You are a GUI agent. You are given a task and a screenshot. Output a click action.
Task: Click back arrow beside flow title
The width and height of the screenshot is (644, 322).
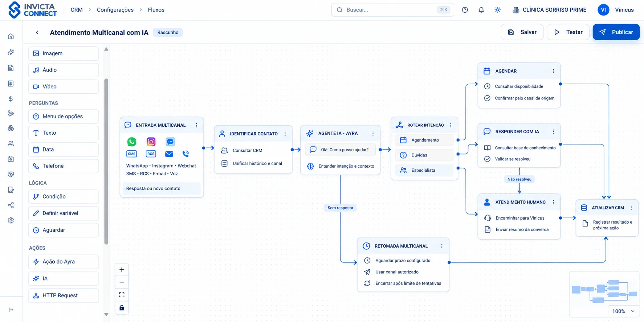coord(37,32)
